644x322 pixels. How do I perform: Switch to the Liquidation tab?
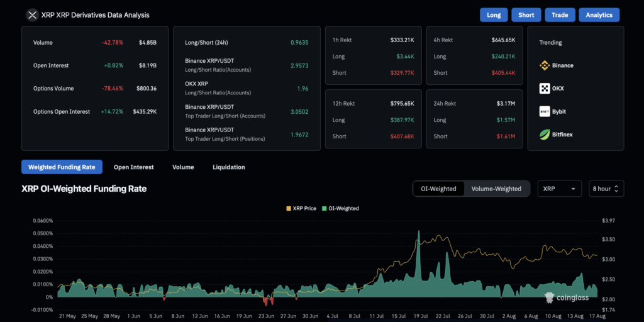[x=229, y=167]
